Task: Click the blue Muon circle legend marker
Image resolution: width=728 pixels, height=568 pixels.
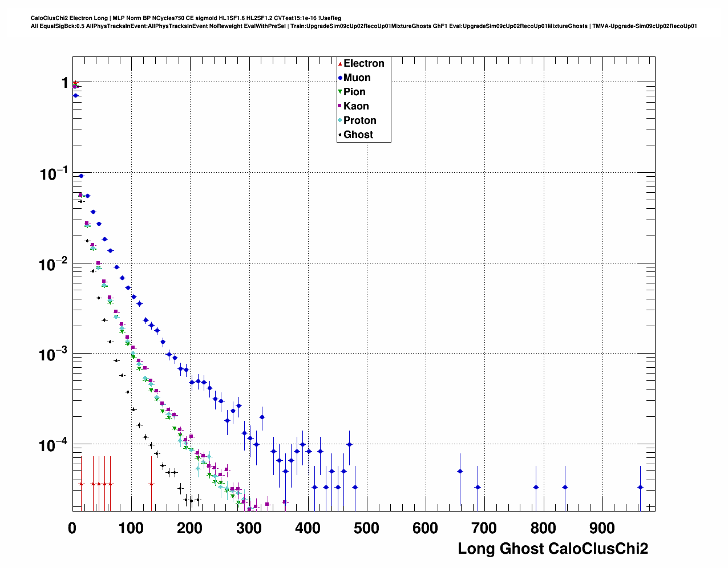Action: (x=340, y=78)
